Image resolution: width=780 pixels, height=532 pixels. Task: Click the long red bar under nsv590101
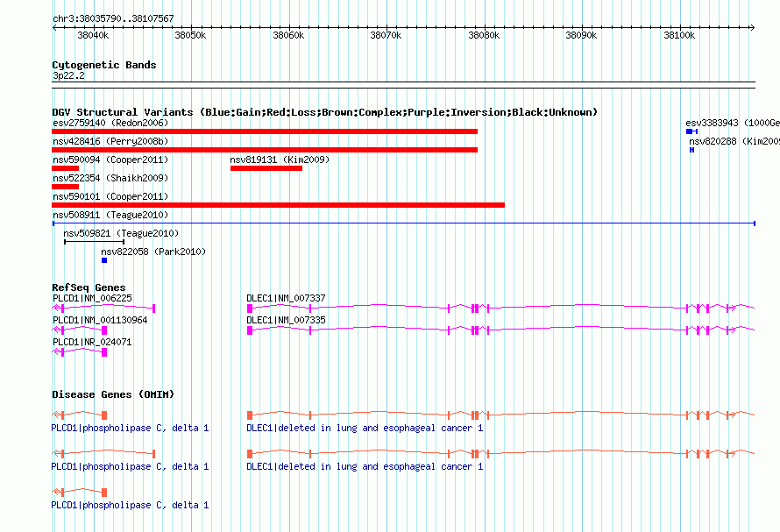coord(278,205)
